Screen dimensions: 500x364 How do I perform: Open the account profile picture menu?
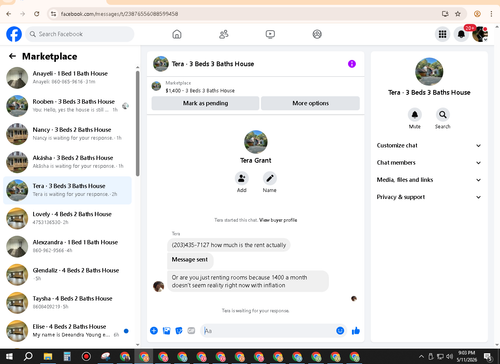pyautogui.click(x=480, y=34)
